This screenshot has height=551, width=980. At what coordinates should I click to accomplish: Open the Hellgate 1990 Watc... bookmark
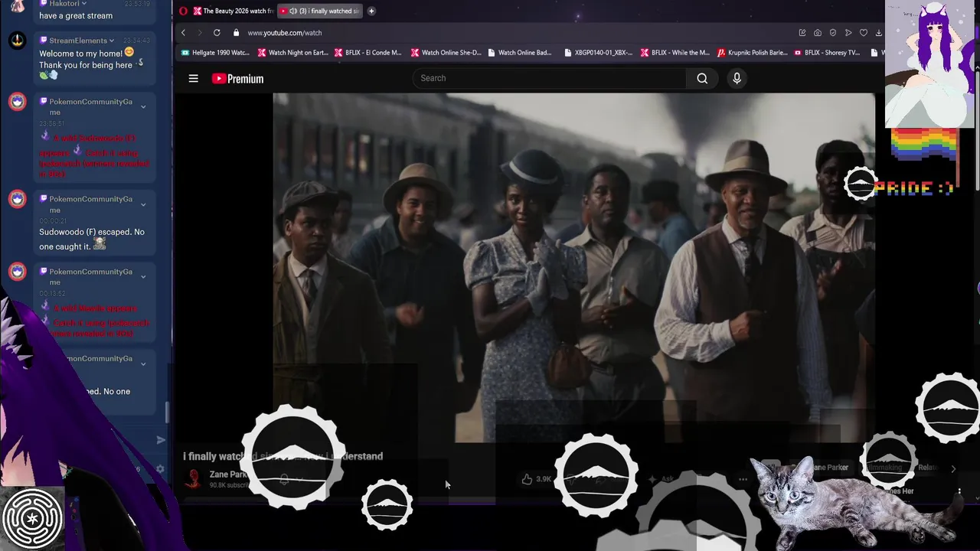[x=216, y=53]
